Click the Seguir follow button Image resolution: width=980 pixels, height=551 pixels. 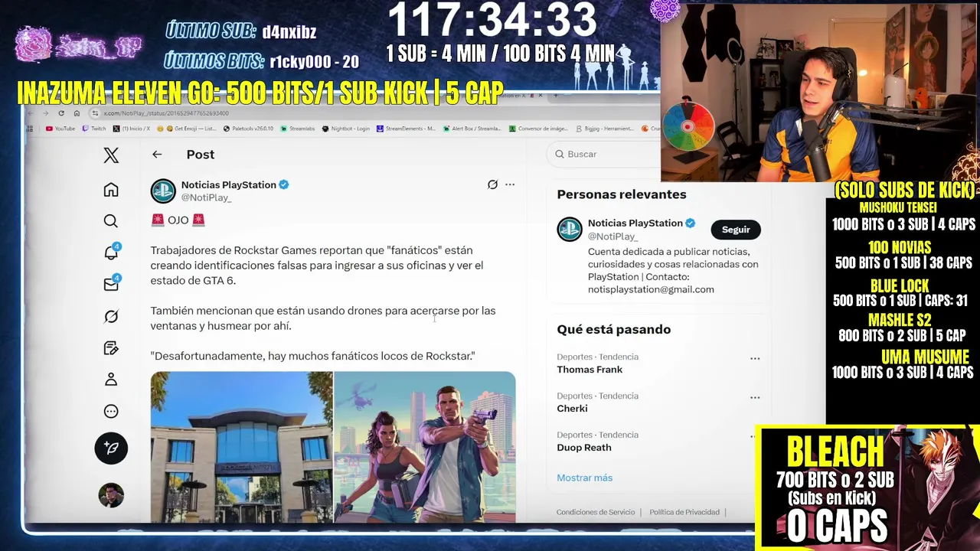point(736,230)
